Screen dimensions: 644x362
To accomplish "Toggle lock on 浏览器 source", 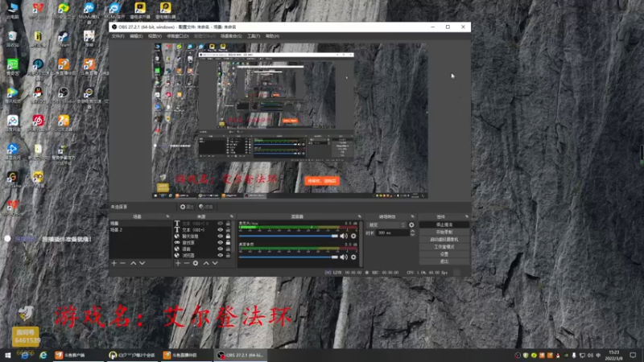I will [228, 255].
